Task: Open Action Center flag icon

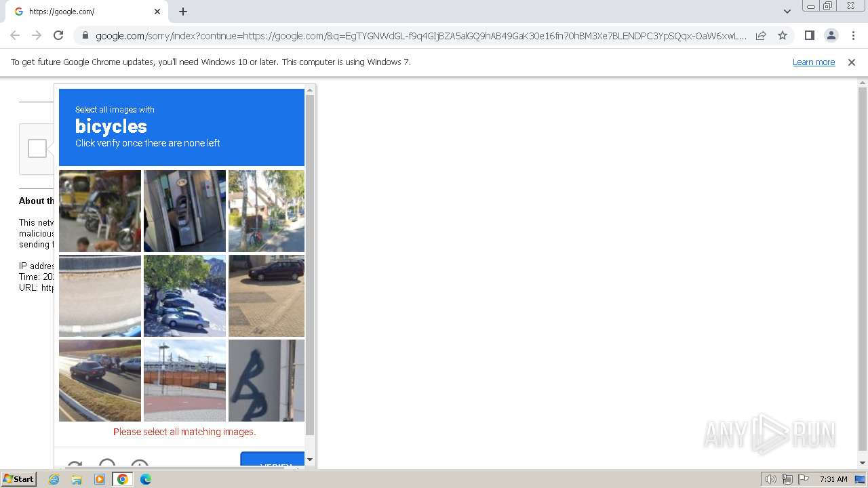Action: click(x=804, y=479)
